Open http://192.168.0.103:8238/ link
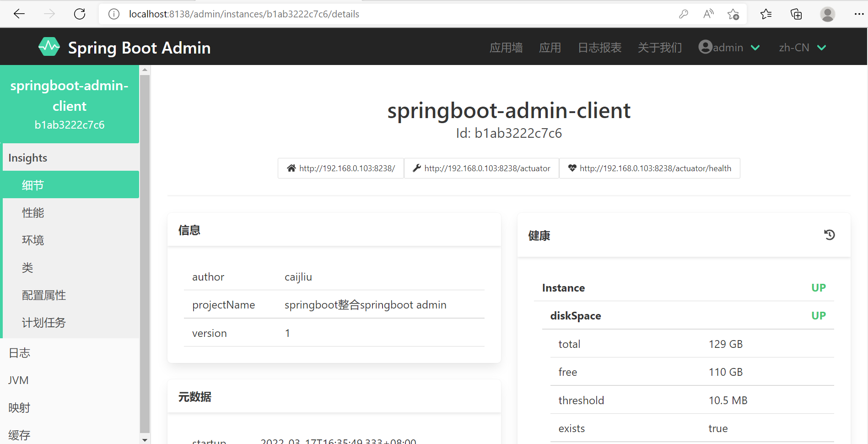 point(341,168)
